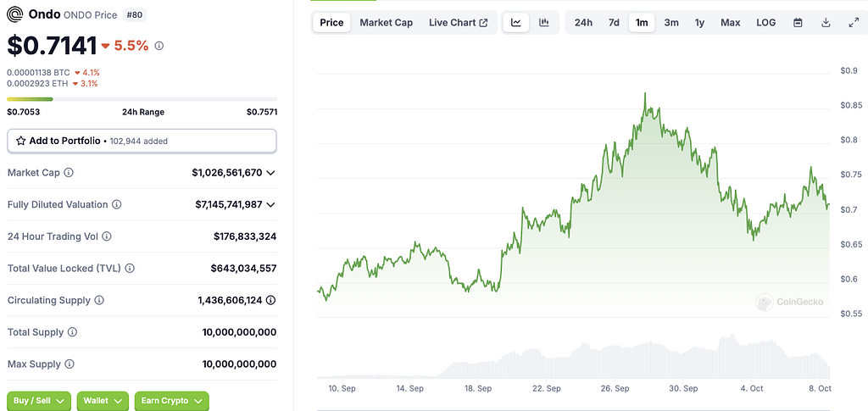Switch to the line chart view icon
The image size is (868, 411).
[x=516, y=23]
